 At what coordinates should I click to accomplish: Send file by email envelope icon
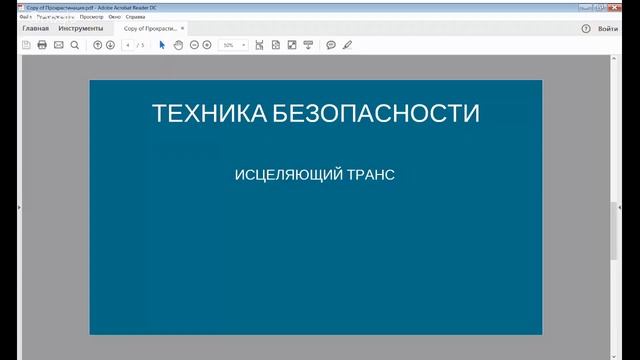59,45
